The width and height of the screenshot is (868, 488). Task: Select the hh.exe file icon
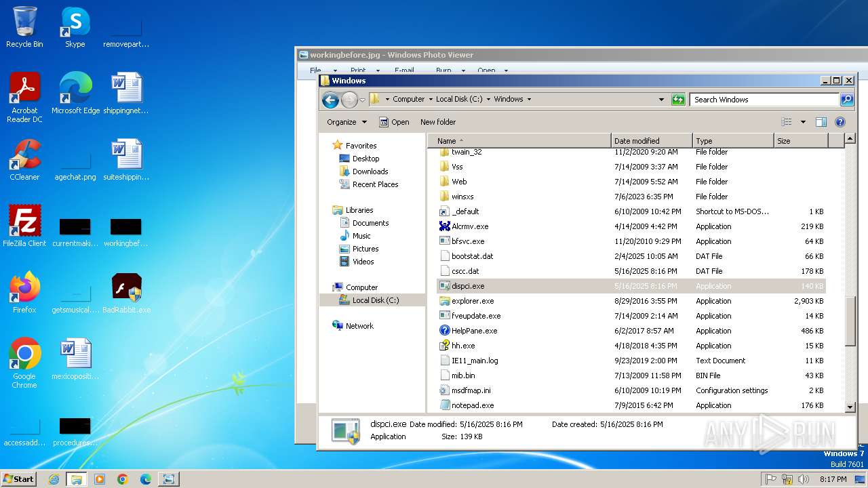pos(445,346)
